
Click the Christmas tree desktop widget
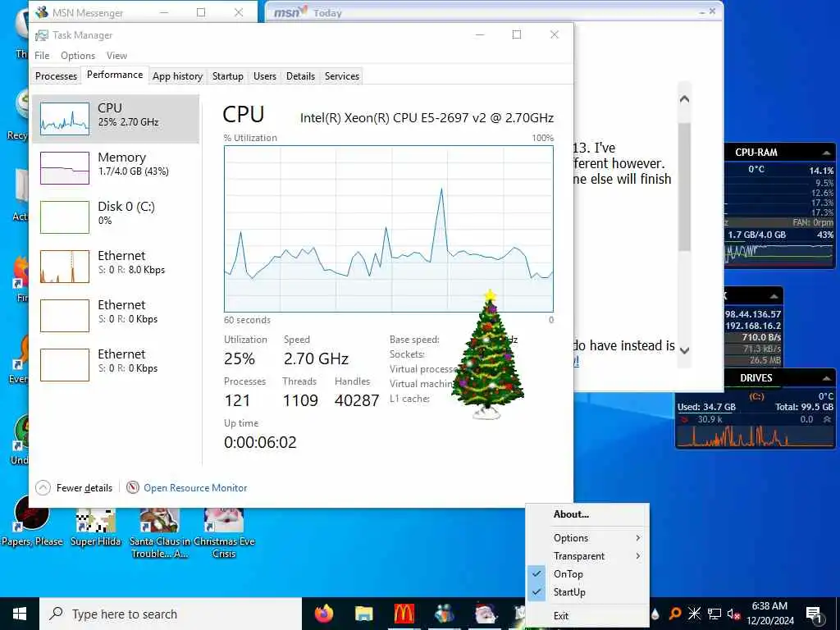487,354
